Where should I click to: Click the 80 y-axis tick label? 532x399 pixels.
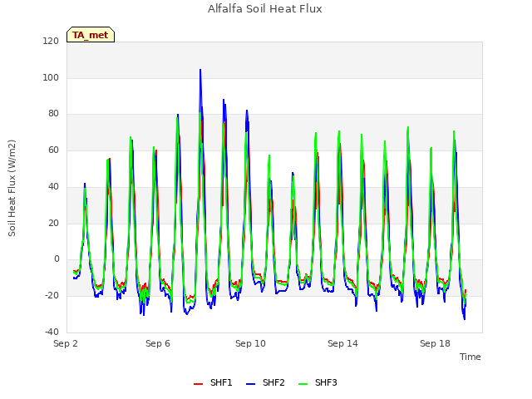tap(53, 114)
